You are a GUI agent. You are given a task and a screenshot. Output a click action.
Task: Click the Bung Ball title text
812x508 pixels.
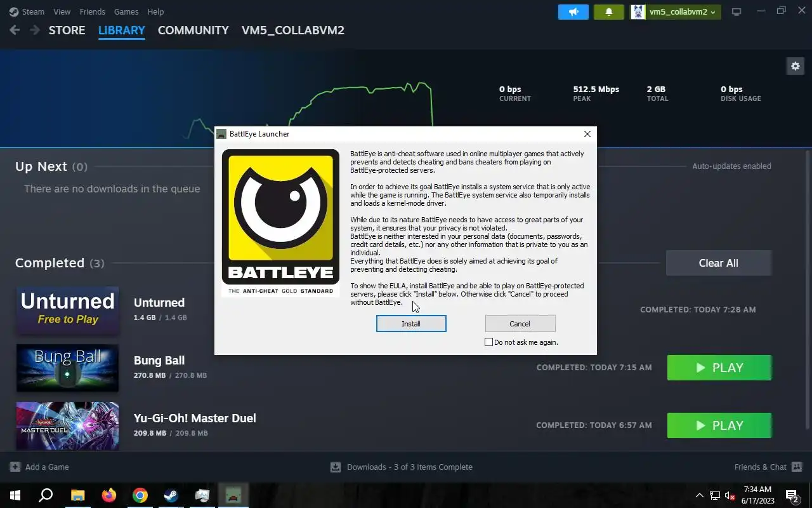(x=159, y=361)
